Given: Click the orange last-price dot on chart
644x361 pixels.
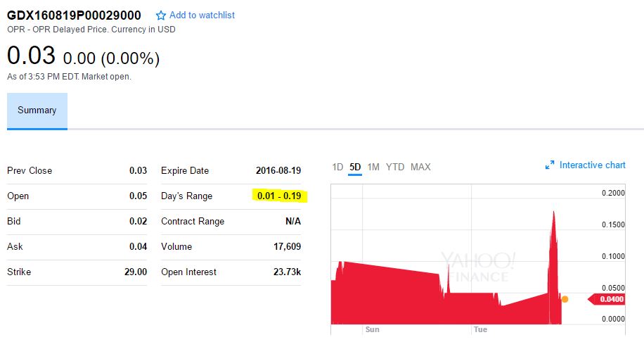Looking at the screenshot, I should coord(565,299).
